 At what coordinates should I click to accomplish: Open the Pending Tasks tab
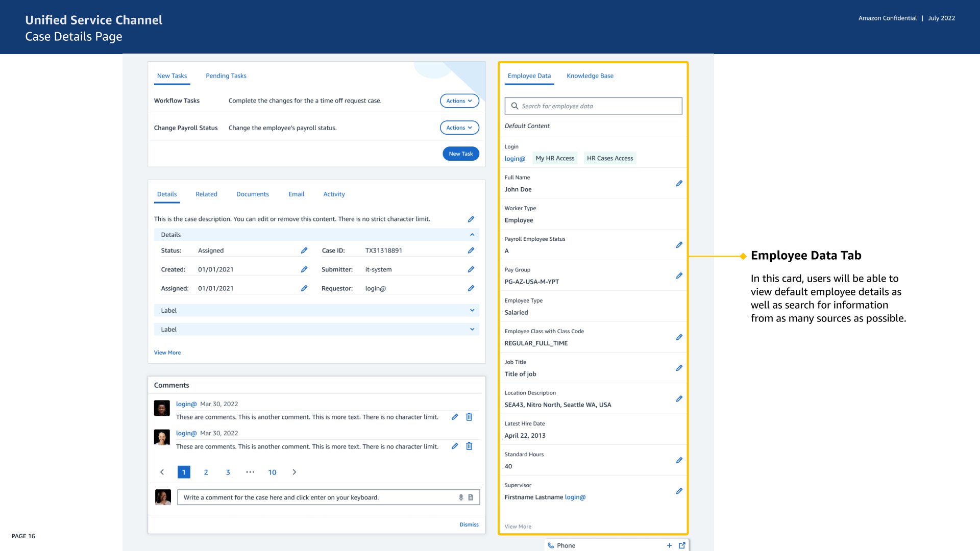tap(226, 76)
